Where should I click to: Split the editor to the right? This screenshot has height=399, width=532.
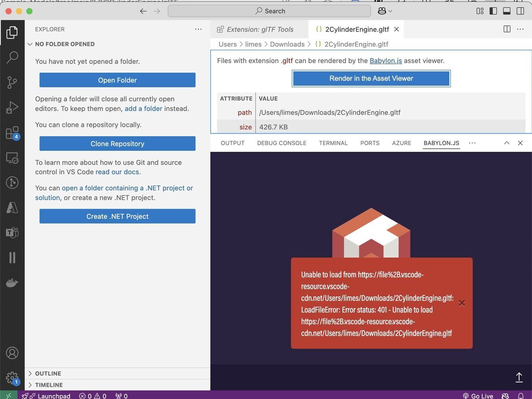pyautogui.click(x=507, y=29)
